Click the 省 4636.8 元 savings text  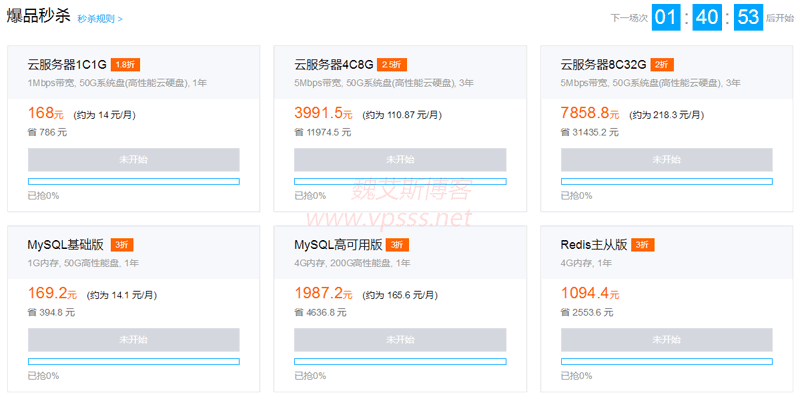[320, 313]
